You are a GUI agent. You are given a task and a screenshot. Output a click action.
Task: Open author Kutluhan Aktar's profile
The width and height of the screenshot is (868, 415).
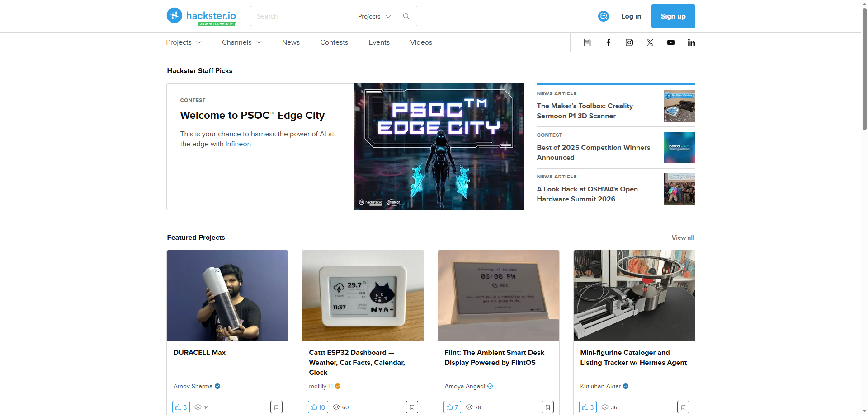point(600,386)
